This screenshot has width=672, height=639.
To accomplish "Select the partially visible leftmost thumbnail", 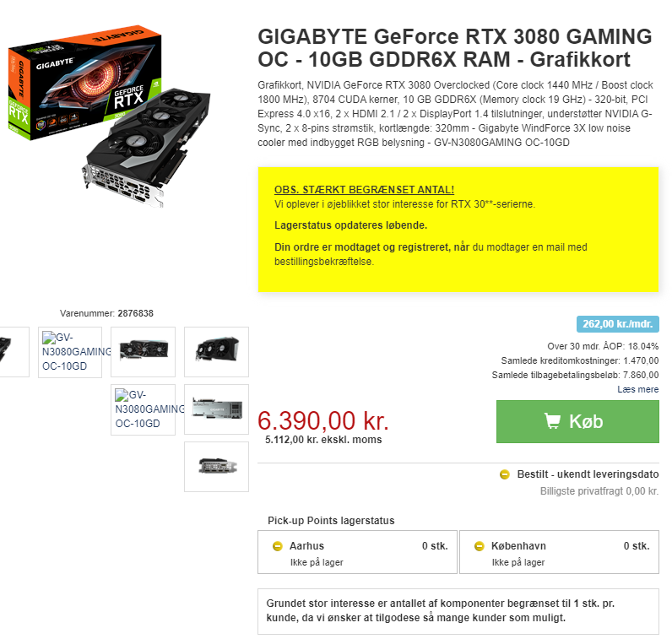I will (14, 352).
